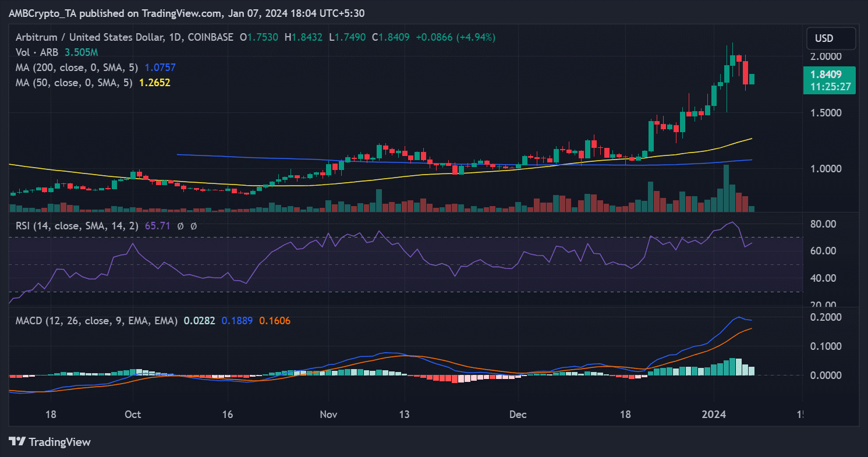Viewport: 868px width, 457px height.
Task: Click the latest green candlestick near 1.84
Action: point(751,79)
